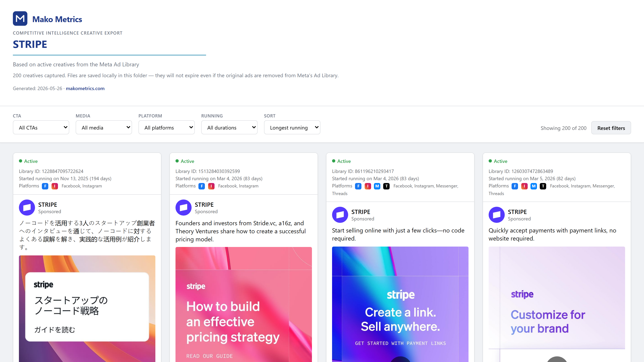Image resolution: width=644 pixels, height=362 pixels.
Task: Open the Longest running sort dropdown
Action: 292,128
